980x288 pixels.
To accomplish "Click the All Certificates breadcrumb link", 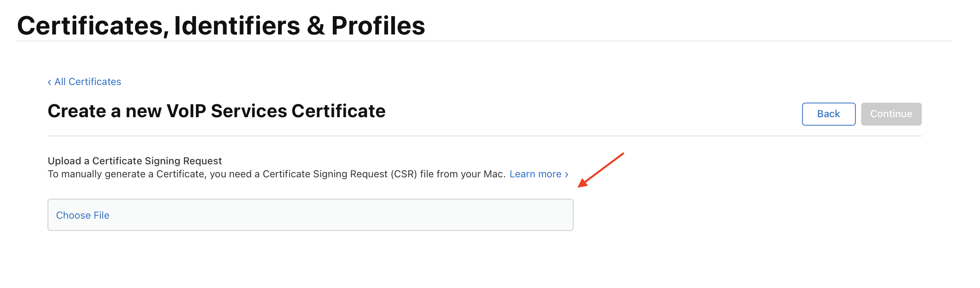I will [x=87, y=82].
